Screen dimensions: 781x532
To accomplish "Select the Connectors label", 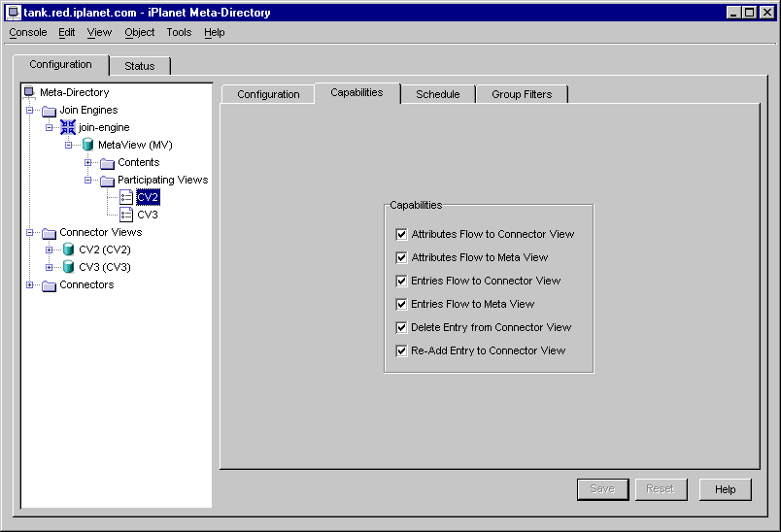I will click(86, 284).
